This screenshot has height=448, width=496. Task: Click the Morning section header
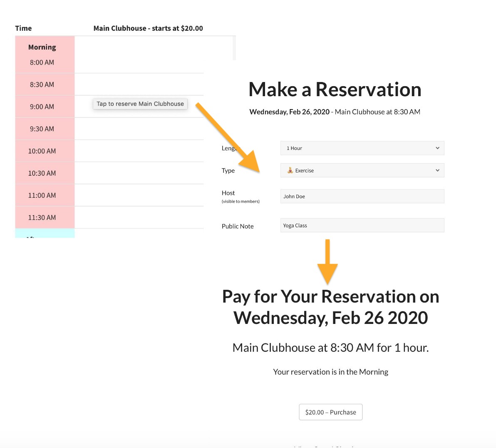(x=42, y=47)
